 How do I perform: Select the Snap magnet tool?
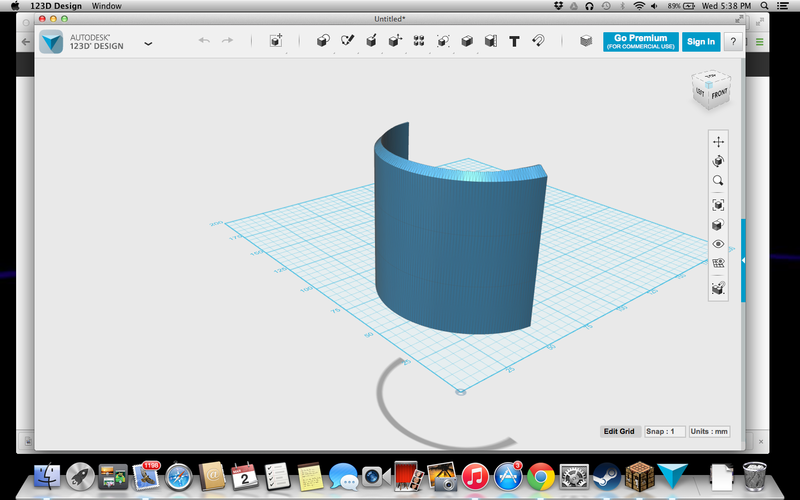click(538, 40)
